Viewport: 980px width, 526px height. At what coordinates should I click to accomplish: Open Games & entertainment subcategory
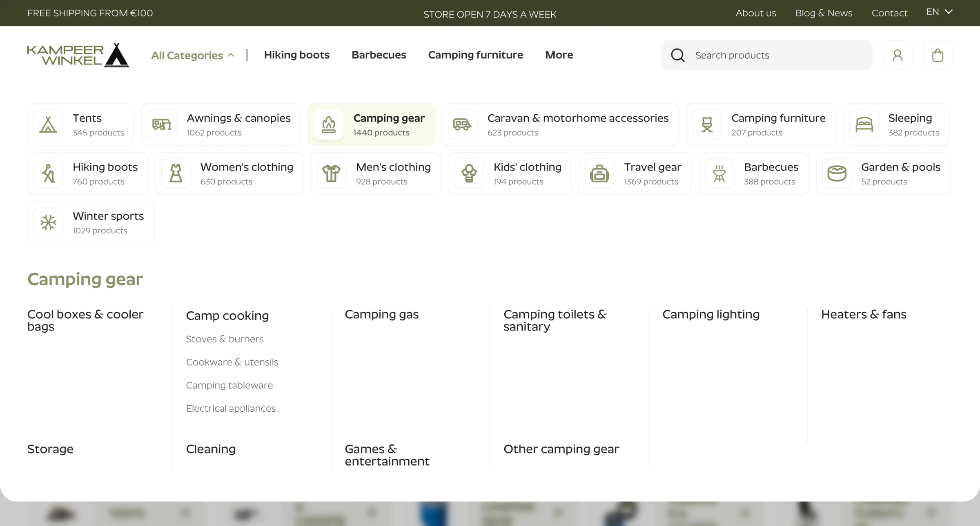[387, 455]
